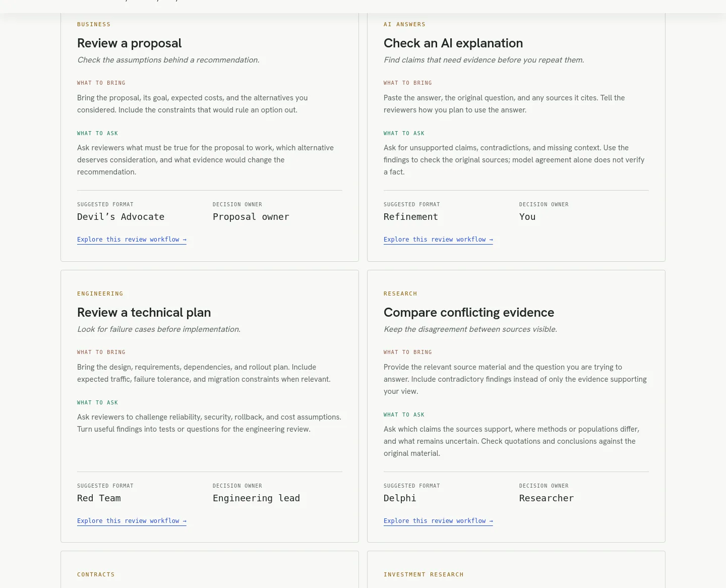Open the review workflow link under Delphi
Image resolution: width=726 pixels, height=588 pixels.
point(438,521)
